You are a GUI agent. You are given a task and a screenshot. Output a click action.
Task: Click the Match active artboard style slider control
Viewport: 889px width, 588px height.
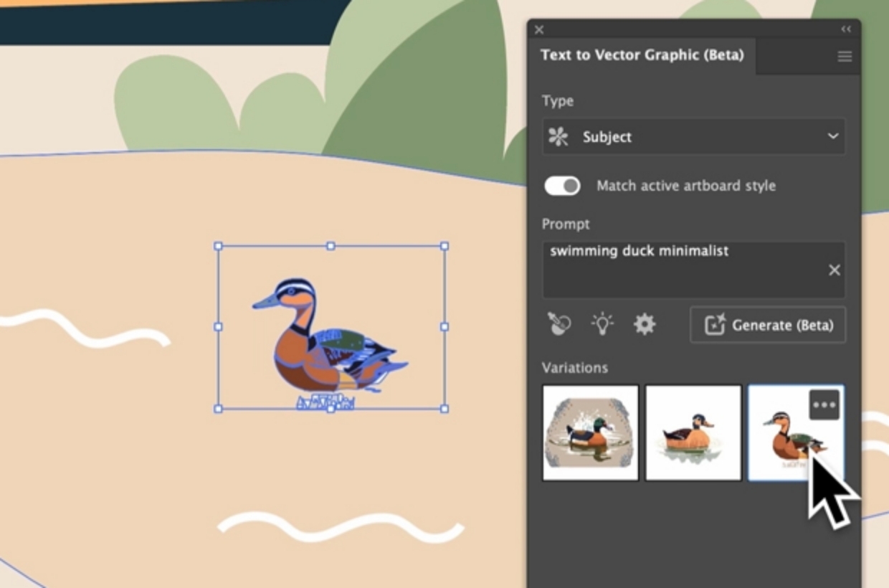[x=562, y=185]
